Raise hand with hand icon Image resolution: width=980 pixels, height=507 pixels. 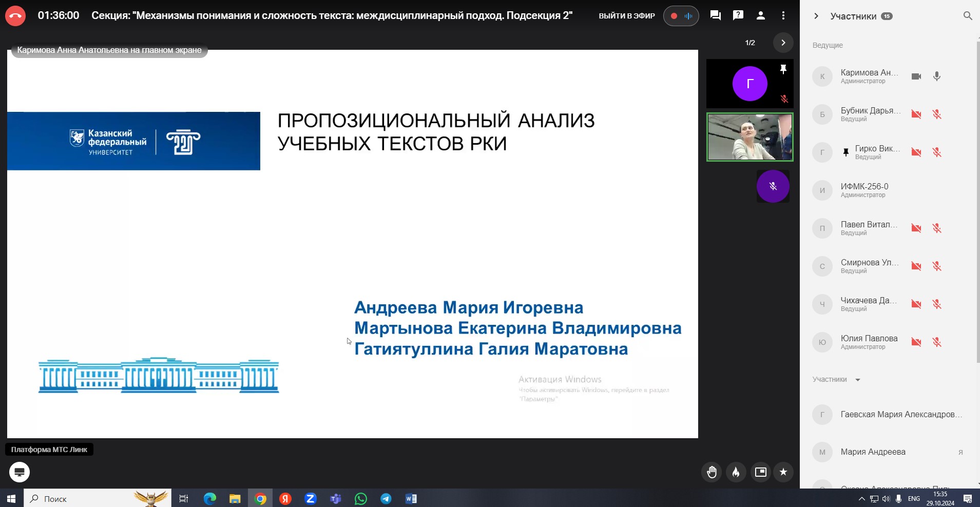[x=712, y=472]
